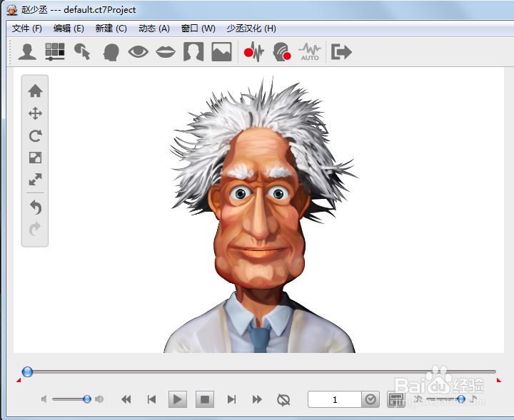Click the fast-forward double-arrow button

point(257,399)
